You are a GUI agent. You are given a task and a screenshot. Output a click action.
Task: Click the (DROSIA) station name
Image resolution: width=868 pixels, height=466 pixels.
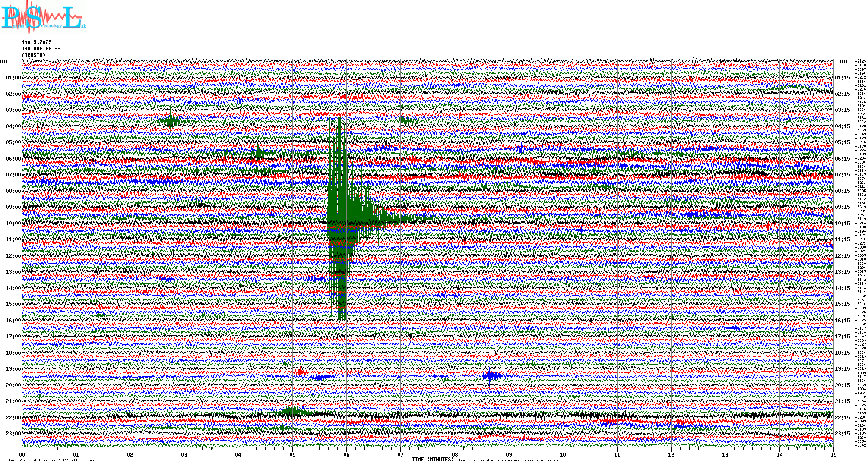point(33,55)
